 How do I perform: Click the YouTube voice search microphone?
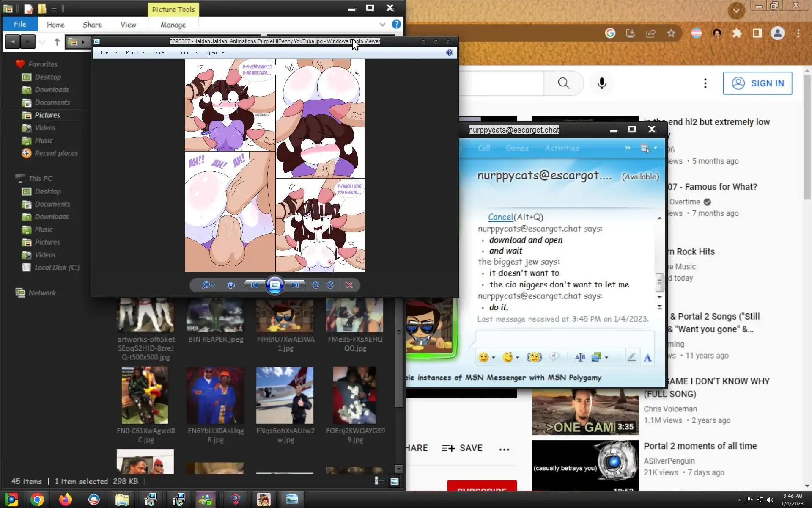coord(602,83)
